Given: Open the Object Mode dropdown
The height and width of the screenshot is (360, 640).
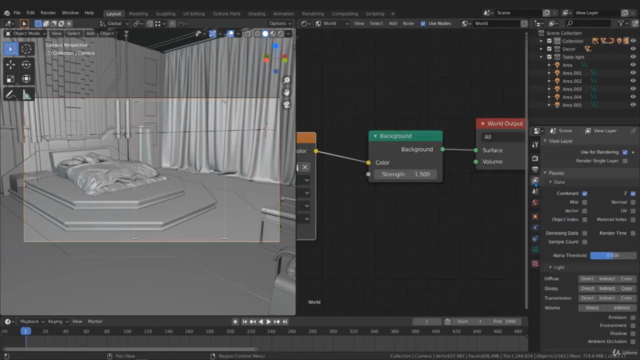Looking at the screenshot, I should pos(25,33).
